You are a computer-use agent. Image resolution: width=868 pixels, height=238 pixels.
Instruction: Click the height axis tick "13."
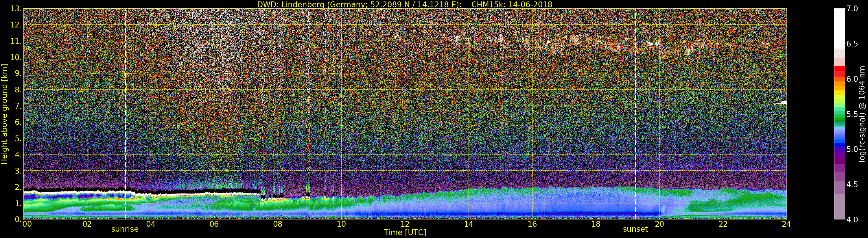[x=16, y=9]
